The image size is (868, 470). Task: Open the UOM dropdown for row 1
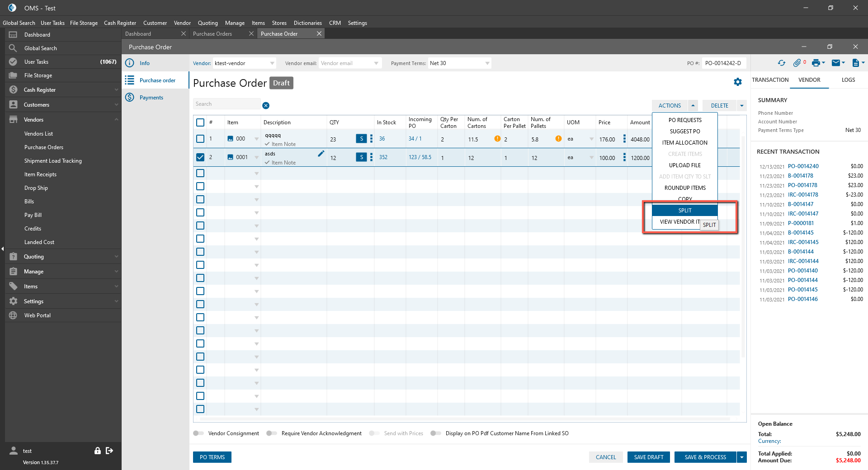click(x=591, y=139)
